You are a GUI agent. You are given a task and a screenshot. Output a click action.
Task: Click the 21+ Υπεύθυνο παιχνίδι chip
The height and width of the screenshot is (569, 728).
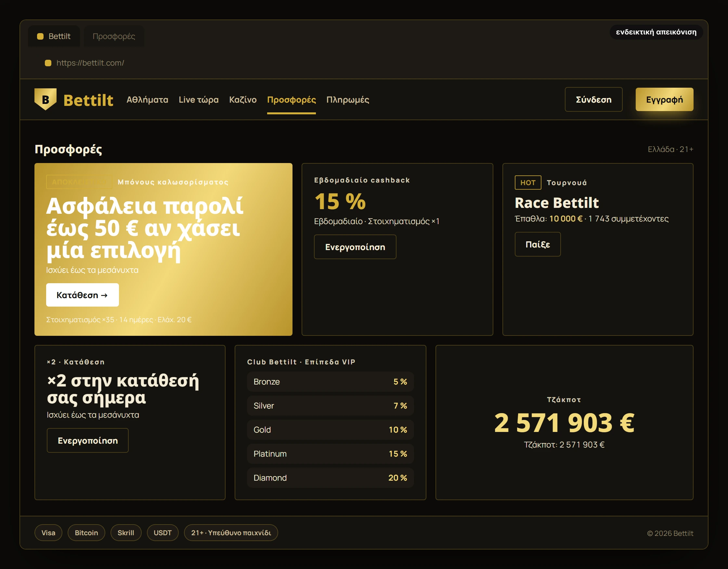coord(231,533)
